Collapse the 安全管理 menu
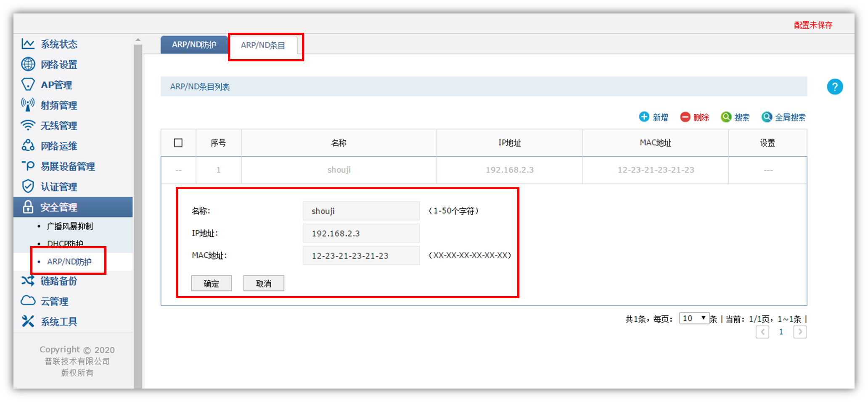Screen dimensions: 868x402 pyautogui.click(x=73, y=207)
